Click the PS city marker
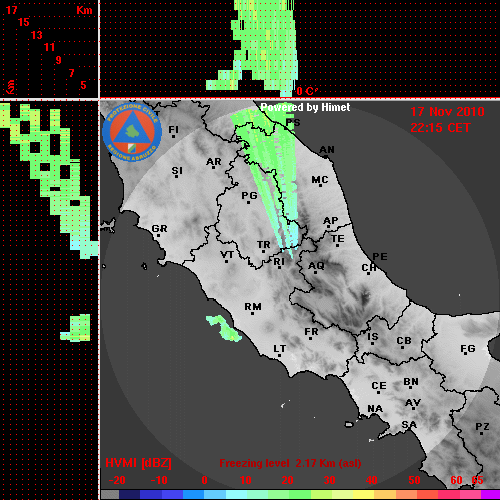 coord(293,123)
